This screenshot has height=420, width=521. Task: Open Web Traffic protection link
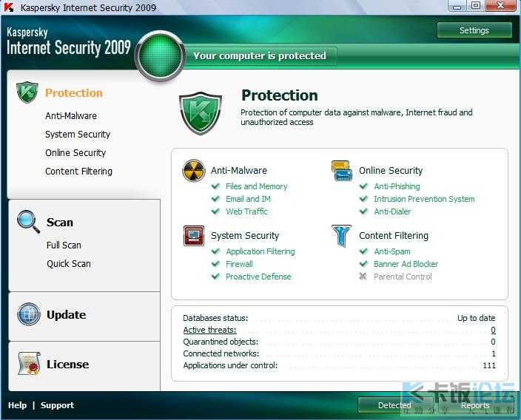pos(247,211)
